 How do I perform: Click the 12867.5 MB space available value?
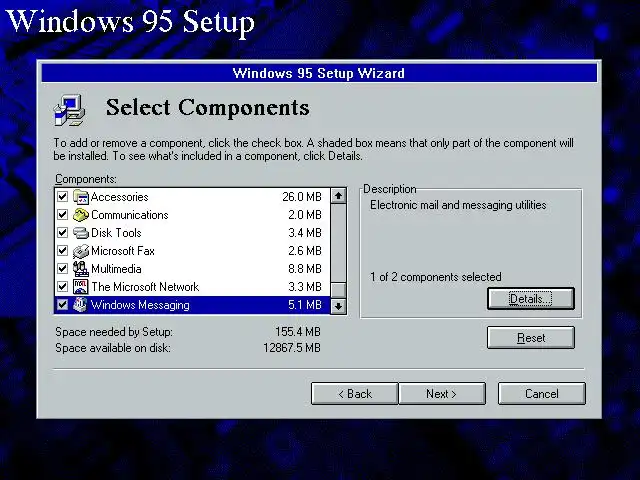click(x=292, y=348)
